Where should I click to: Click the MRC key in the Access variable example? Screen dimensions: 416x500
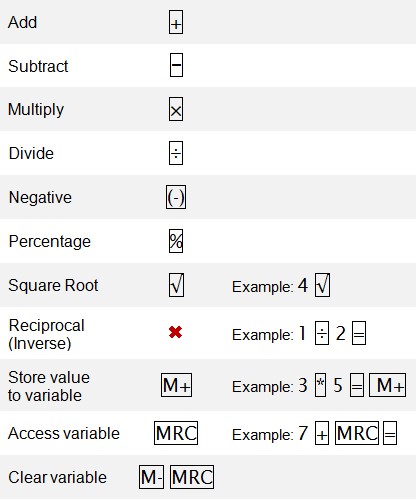point(357,433)
